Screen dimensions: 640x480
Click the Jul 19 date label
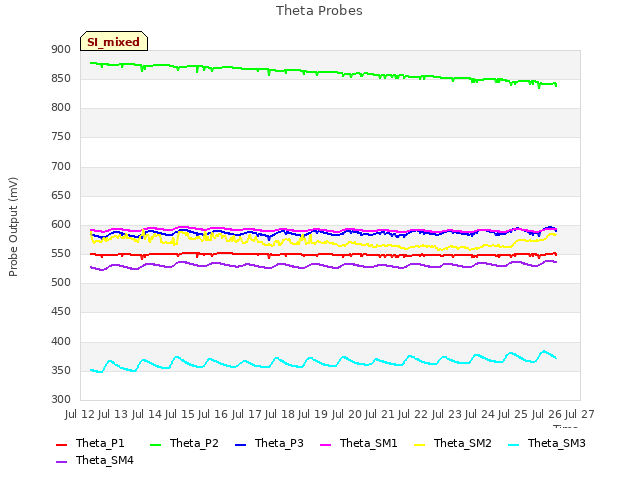coord(313,414)
